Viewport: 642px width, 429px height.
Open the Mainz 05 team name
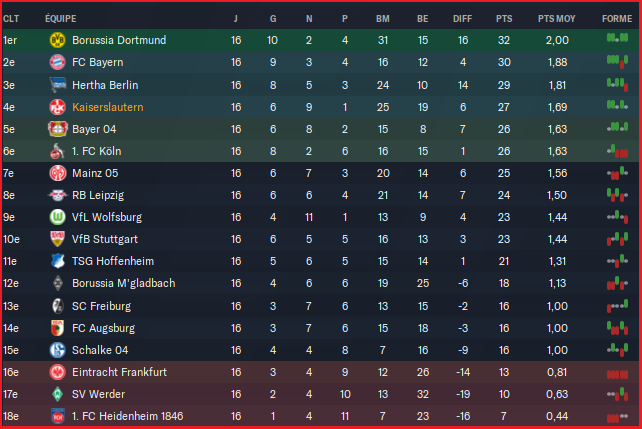tap(96, 173)
